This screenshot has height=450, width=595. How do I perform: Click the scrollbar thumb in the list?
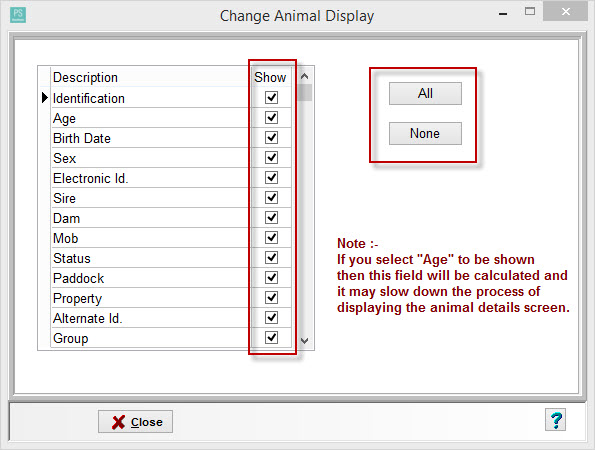click(305, 92)
